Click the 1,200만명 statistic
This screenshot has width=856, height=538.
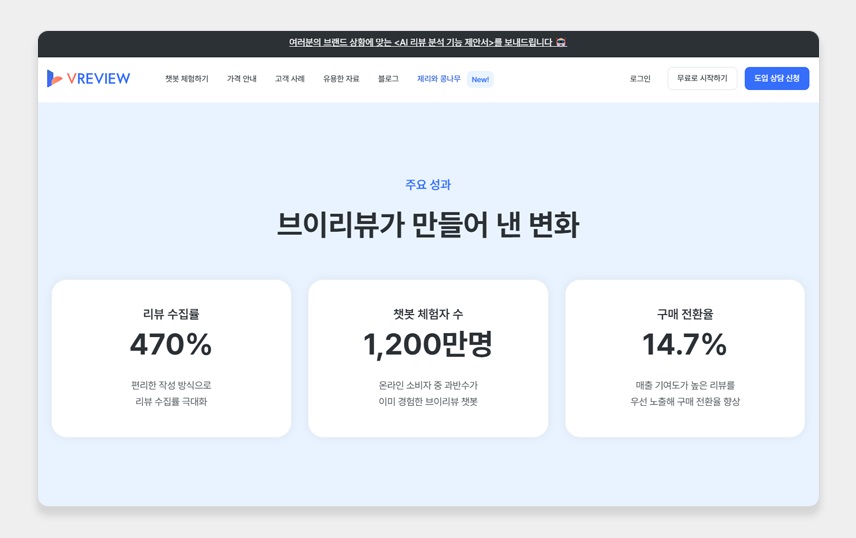(428, 344)
